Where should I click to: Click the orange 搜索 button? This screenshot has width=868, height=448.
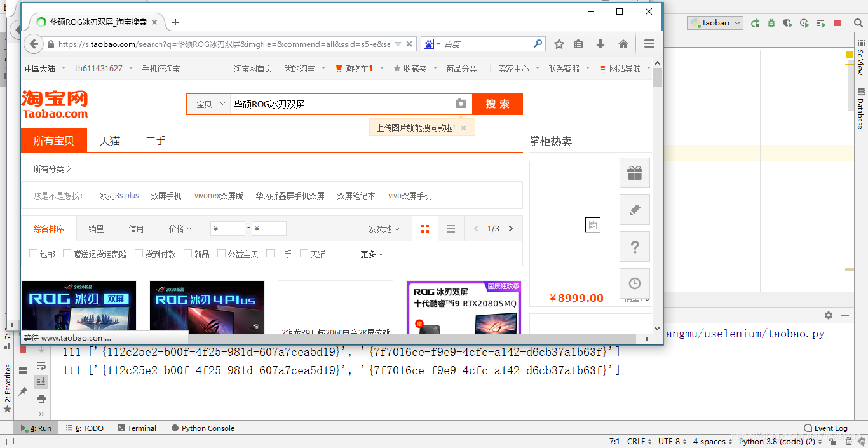pyautogui.click(x=498, y=104)
